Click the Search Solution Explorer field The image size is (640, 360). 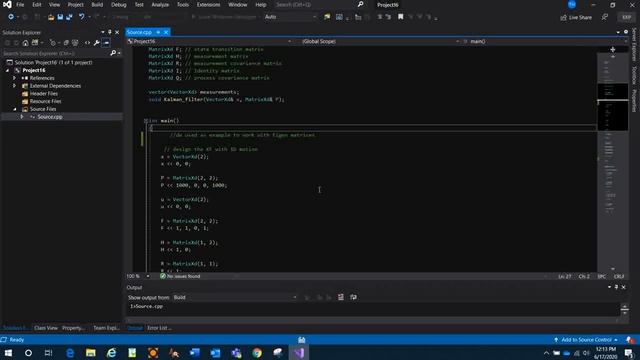coord(55,53)
